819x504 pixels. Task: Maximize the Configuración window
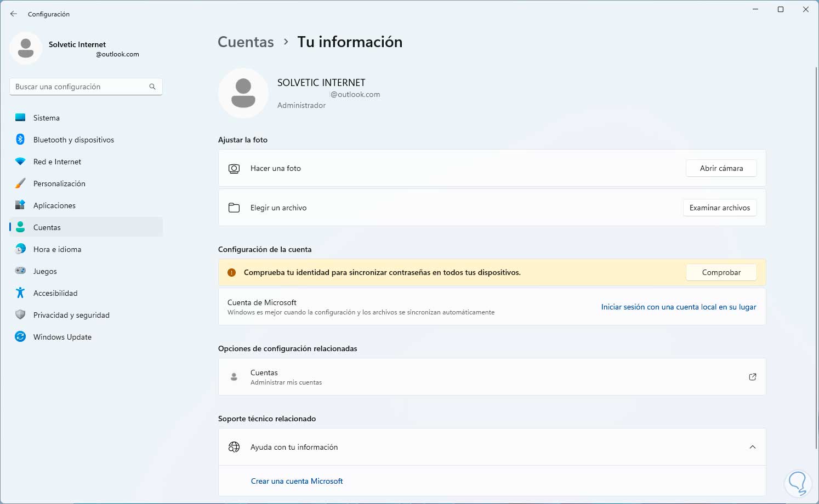click(x=781, y=9)
